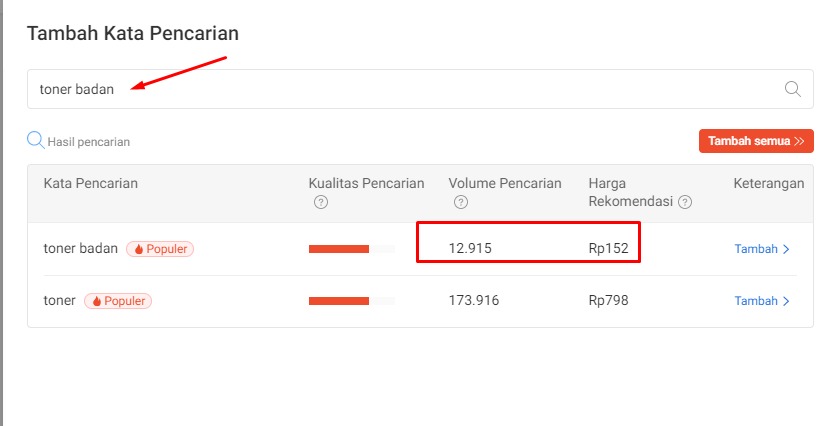Image resolution: width=829 pixels, height=426 pixels.
Task: Click help icon under Volume Pencarian
Action: point(461,202)
